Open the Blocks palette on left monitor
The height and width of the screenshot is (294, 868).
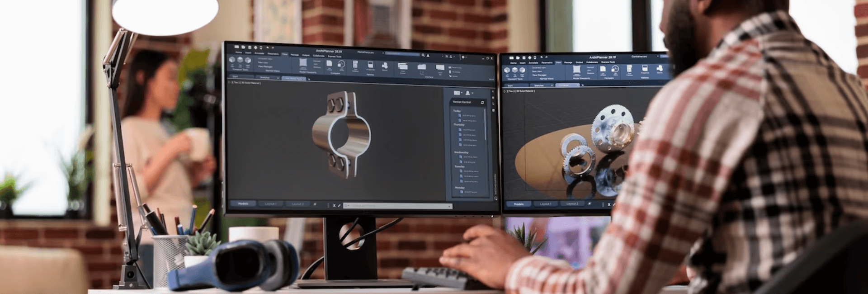[384, 66]
